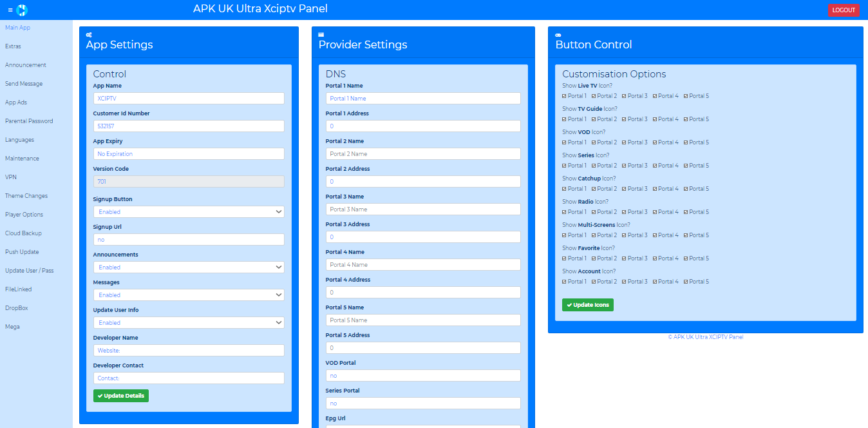Viewport: 868px width, 428px height.
Task: Click Update Details button
Action: pyautogui.click(x=121, y=396)
